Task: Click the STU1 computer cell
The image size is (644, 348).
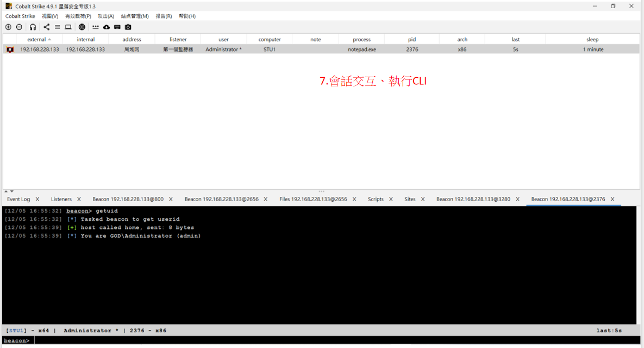Action: 270,49
